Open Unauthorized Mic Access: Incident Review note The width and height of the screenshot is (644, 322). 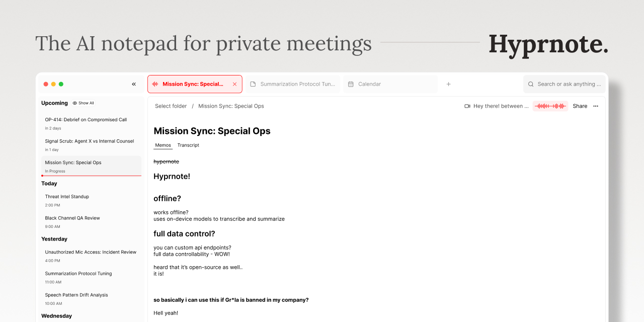(x=91, y=252)
